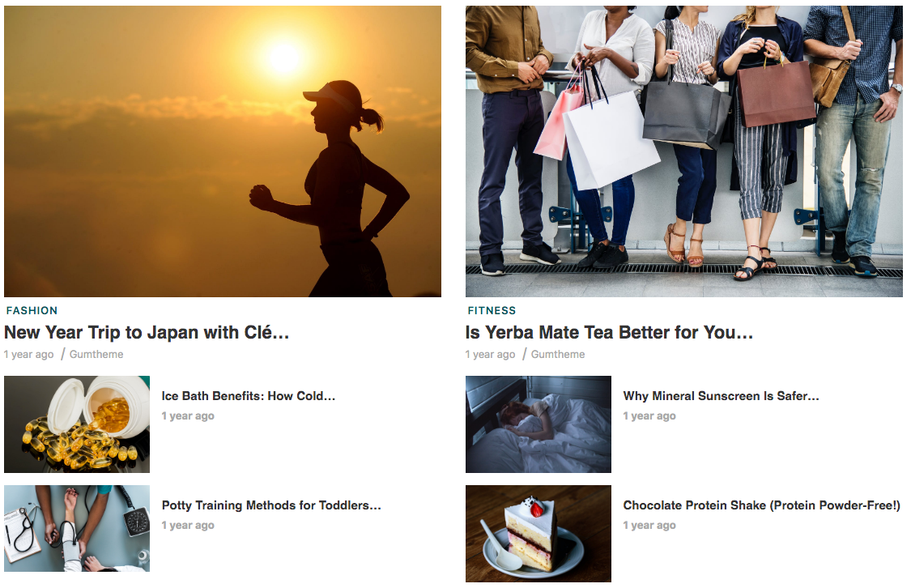Open the strawberry cake slice thumbnail
The height and width of the screenshot is (588, 911).
tap(538, 534)
